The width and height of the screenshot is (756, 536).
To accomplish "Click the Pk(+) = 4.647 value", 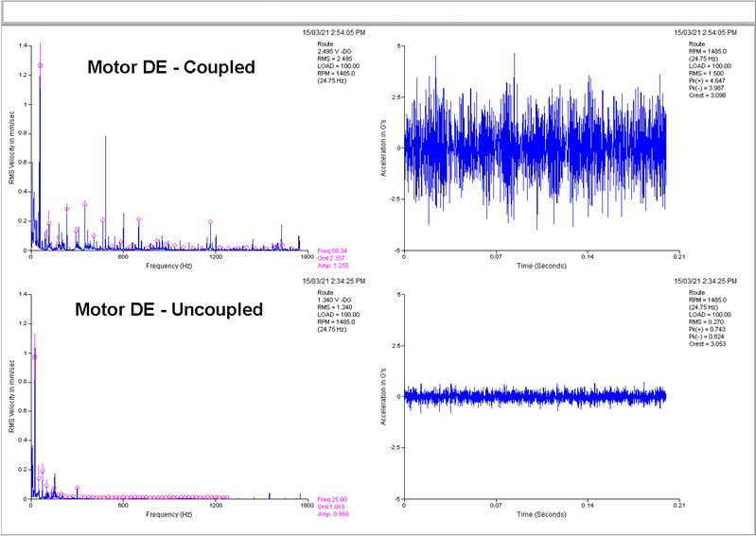I will (707, 81).
